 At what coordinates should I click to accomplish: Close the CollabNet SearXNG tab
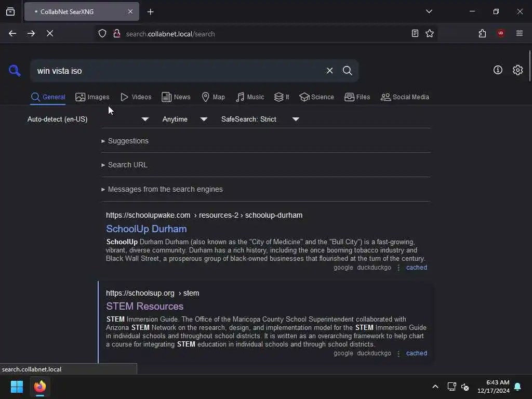130,11
